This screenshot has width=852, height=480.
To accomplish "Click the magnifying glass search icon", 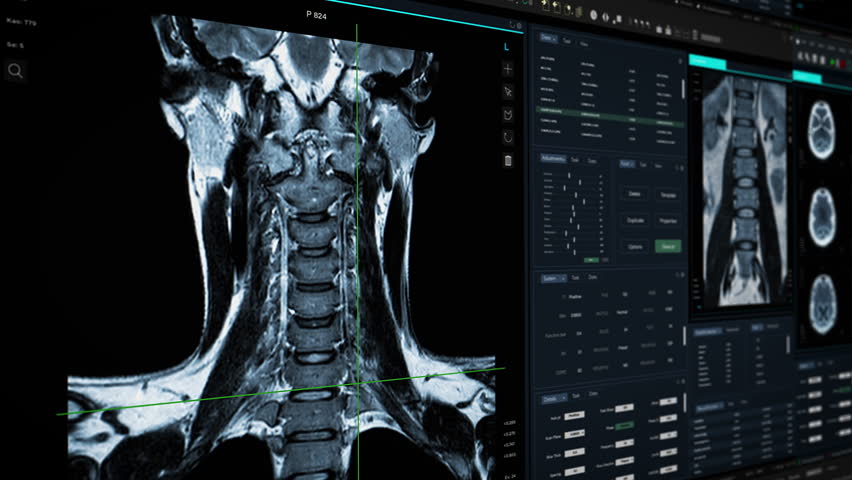I will tap(15, 71).
